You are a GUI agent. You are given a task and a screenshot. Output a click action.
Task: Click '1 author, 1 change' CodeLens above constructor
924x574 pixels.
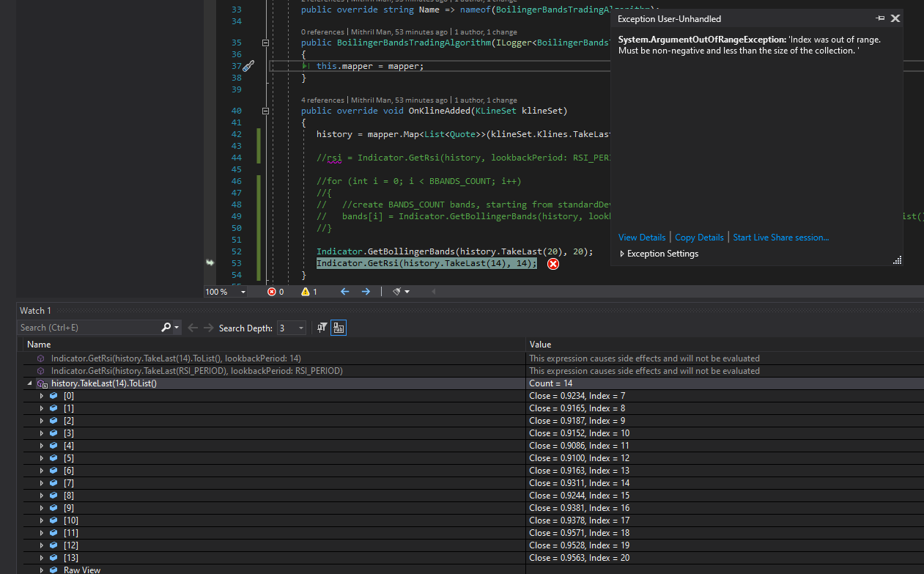click(486, 32)
